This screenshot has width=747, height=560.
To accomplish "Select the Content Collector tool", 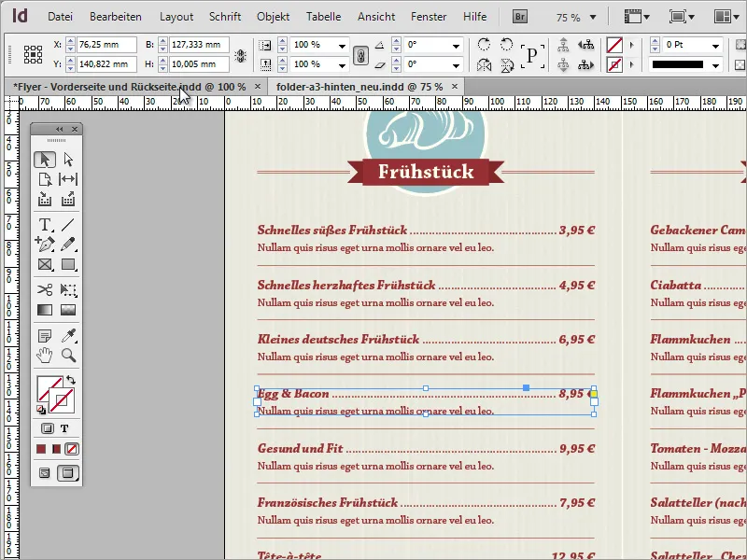I will [x=45, y=199].
